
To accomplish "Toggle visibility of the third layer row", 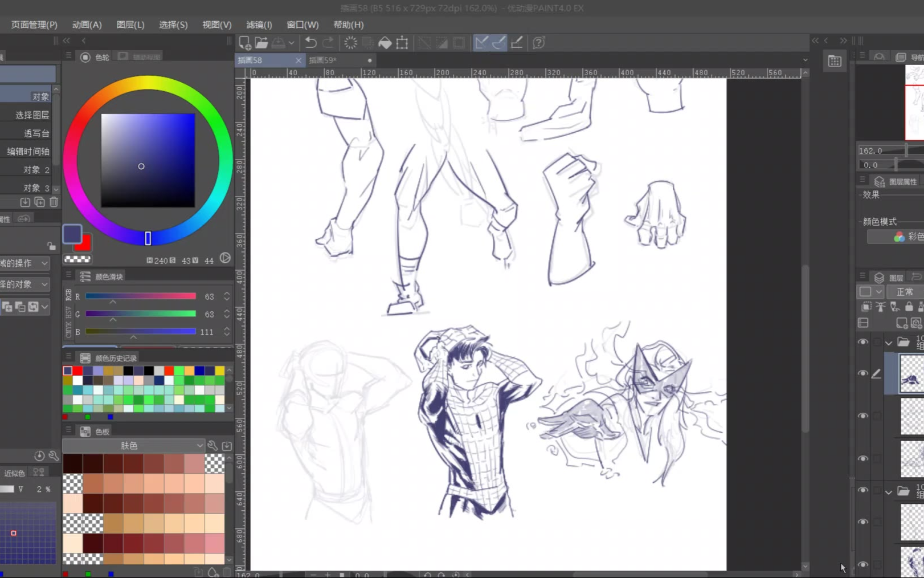I will (863, 416).
